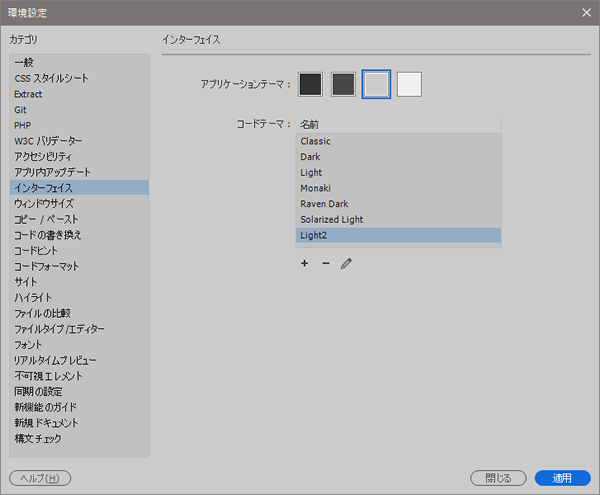Open the Extract category

79,94
